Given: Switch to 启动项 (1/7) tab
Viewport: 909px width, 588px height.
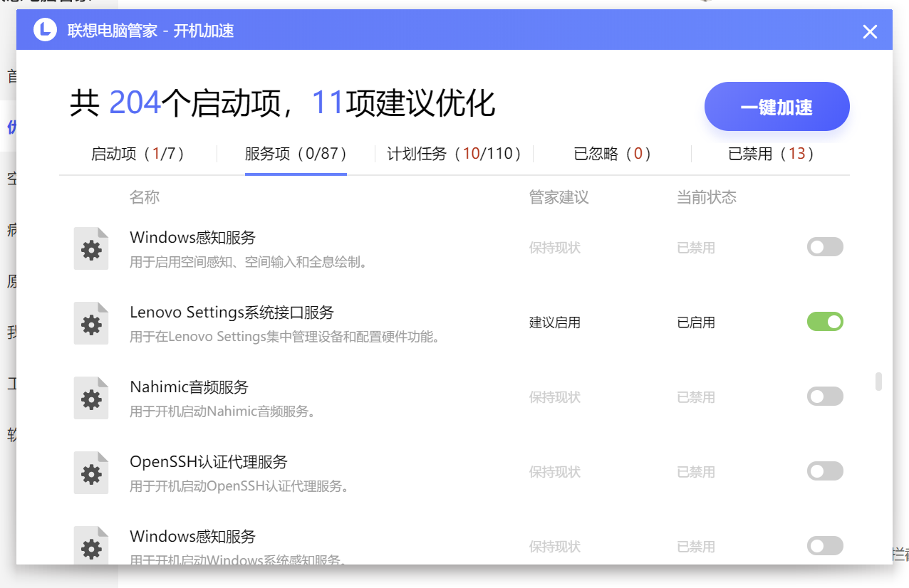Looking at the screenshot, I should pyautogui.click(x=138, y=154).
